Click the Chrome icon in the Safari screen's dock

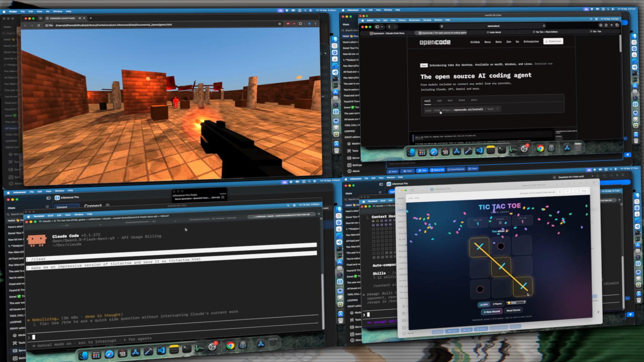(x=540, y=148)
